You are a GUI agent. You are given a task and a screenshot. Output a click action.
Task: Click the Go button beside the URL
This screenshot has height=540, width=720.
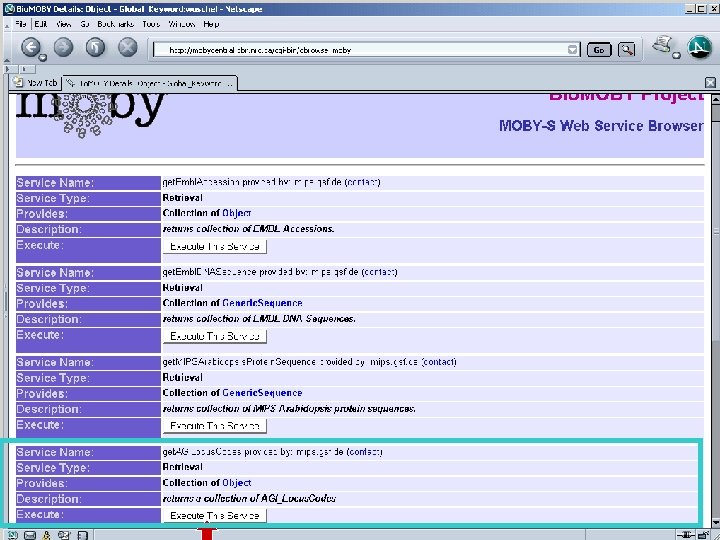click(599, 50)
